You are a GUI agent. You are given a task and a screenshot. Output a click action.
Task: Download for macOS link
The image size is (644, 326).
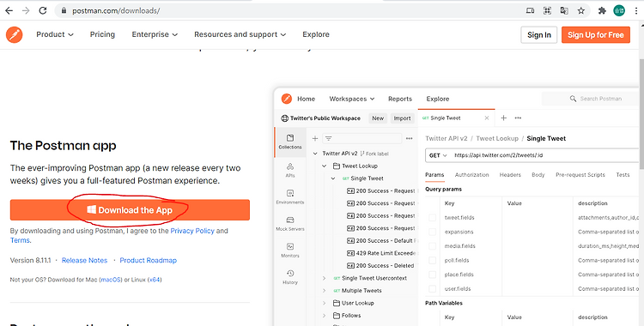(111, 280)
